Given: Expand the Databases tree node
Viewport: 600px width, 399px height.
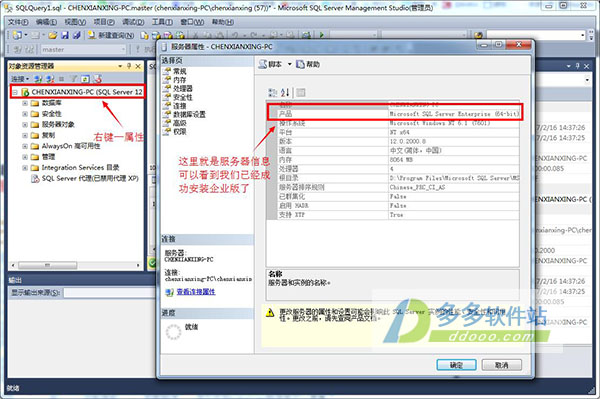Looking at the screenshot, I should click(25, 103).
